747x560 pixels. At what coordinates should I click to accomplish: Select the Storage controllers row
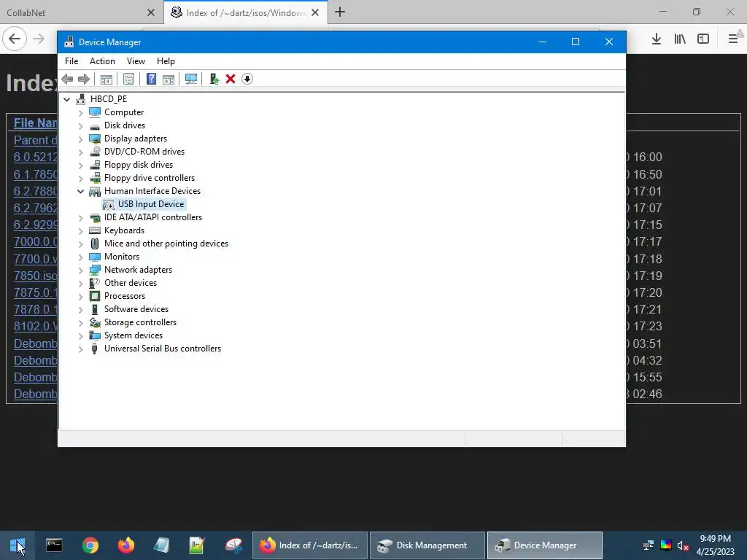click(140, 322)
